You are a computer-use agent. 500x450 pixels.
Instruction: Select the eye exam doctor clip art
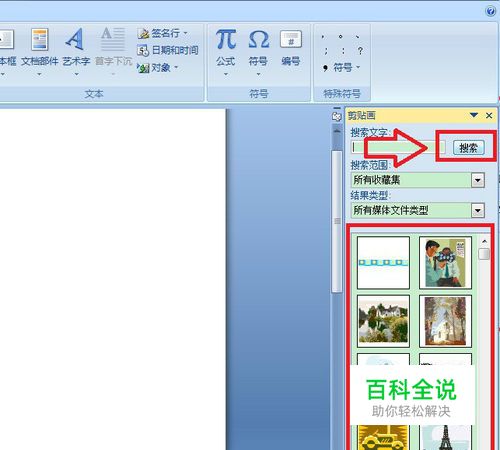(445, 263)
